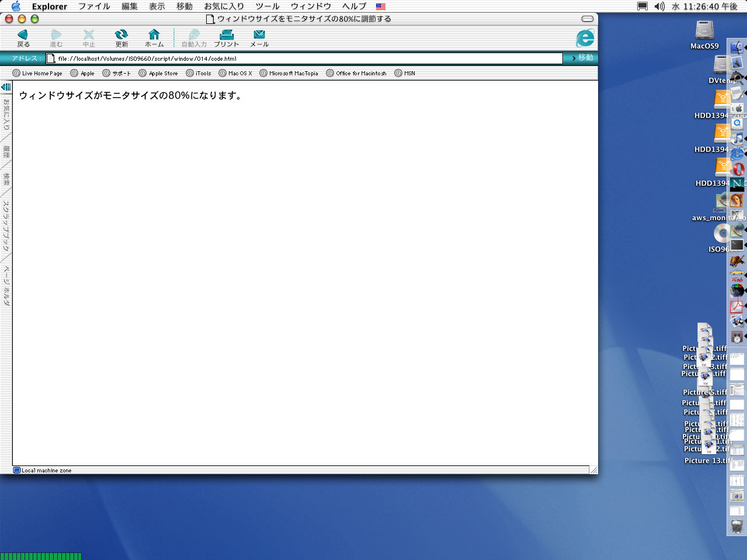The height and width of the screenshot is (560, 747).
Task: Open the MSN favorites link
Action: coord(405,73)
